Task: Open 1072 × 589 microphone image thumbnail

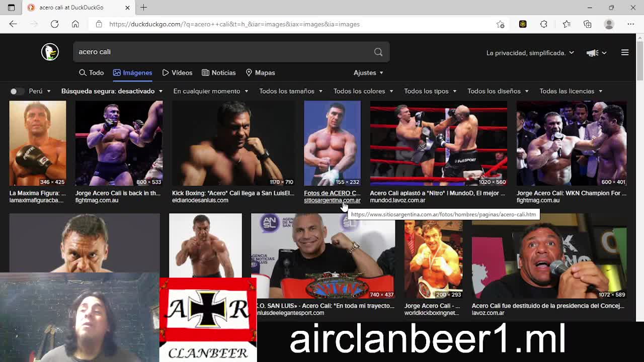Action: click(x=549, y=256)
